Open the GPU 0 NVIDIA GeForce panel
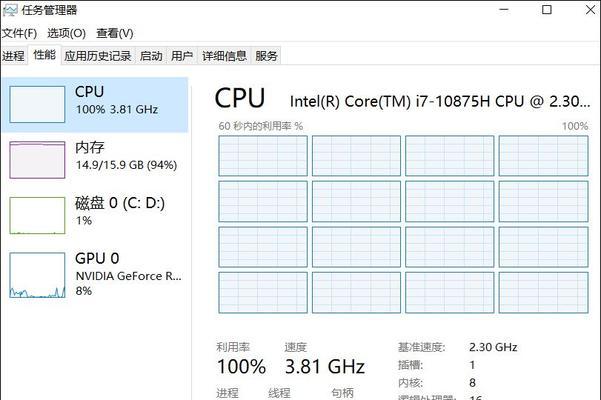 point(95,275)
